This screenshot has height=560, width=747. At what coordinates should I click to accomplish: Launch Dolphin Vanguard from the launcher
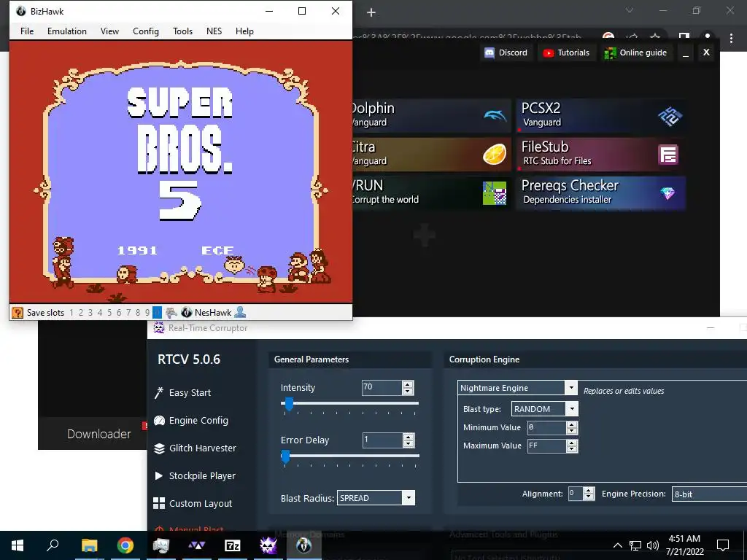coord(431,115)
